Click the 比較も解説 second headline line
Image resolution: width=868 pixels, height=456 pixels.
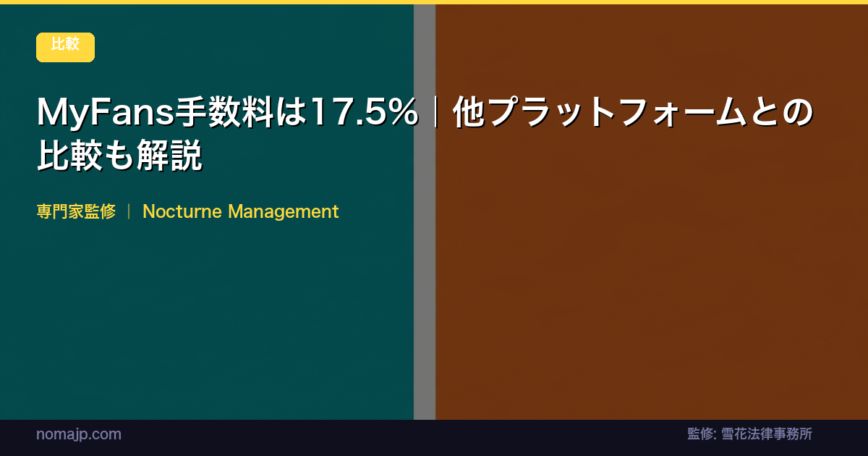(x=119, y=156)
